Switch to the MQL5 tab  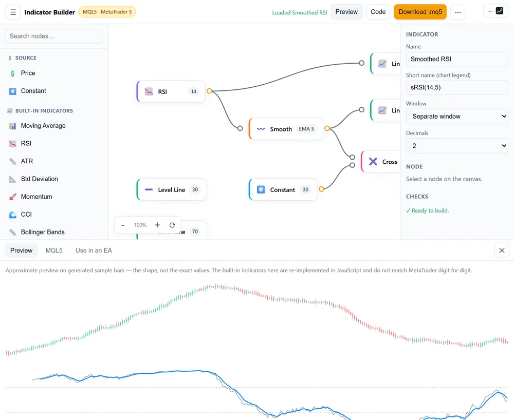click(54, 251)
